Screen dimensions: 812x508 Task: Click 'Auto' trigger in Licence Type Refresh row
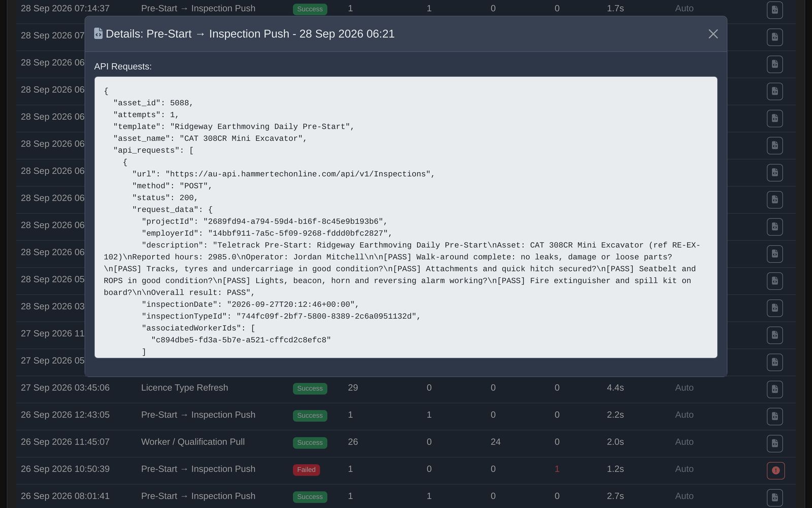point(684,388)
